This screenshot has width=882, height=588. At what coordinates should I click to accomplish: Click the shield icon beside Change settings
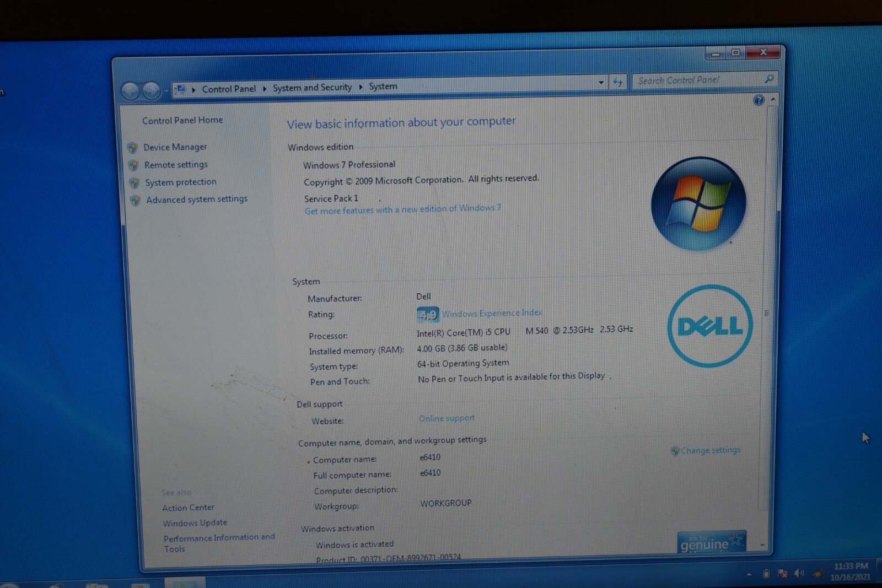click(x=675, y=451)
